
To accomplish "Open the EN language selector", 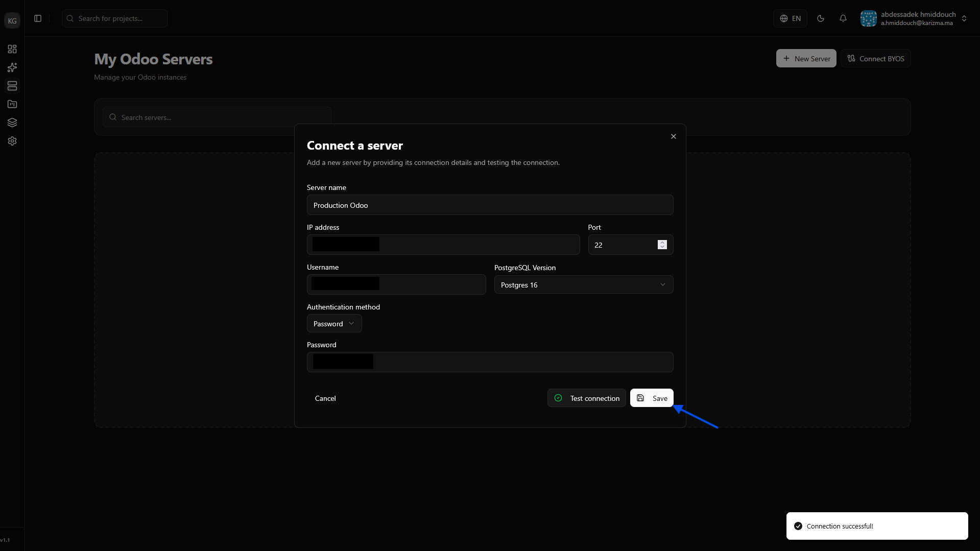I will click(x=790, y=18).
